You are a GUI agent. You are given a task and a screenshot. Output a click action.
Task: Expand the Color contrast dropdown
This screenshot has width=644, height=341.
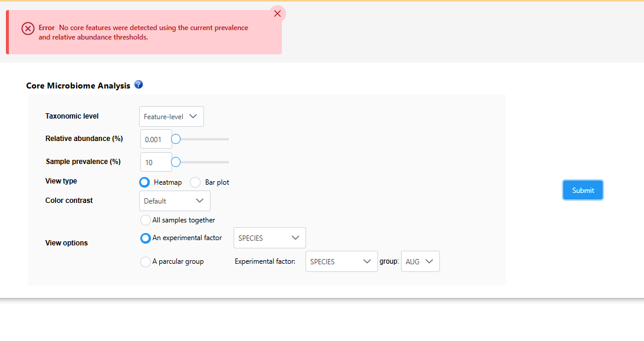point(175,201)
